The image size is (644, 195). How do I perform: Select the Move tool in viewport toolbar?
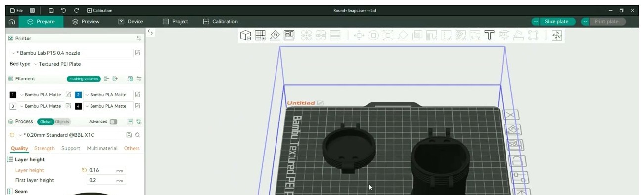pos(359,35)
